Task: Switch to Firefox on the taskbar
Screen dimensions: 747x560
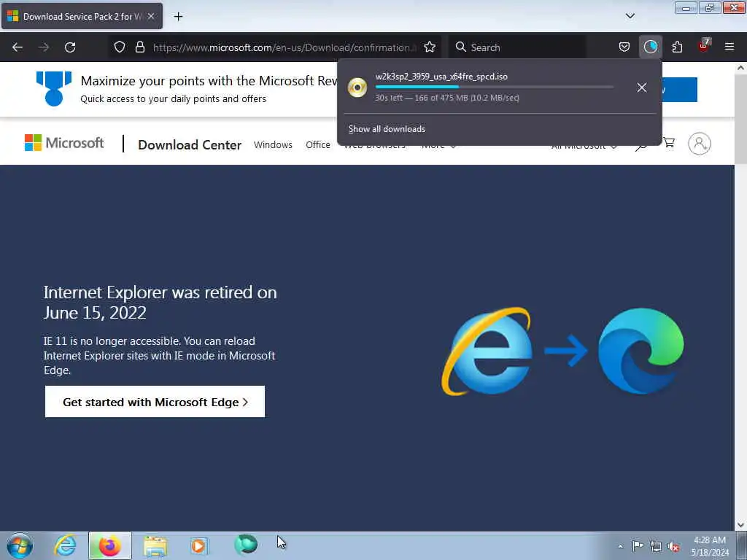Action: click(x=109, y=545)
